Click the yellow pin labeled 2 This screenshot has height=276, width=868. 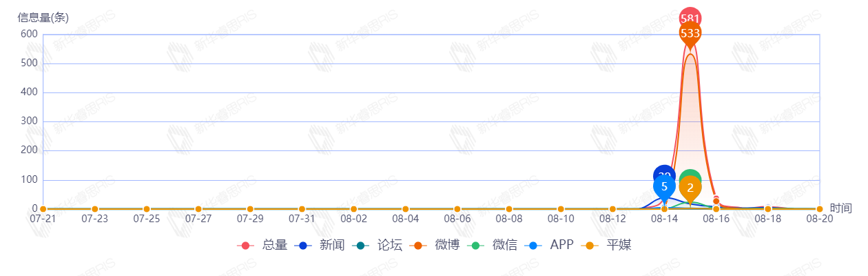(690, 187)
